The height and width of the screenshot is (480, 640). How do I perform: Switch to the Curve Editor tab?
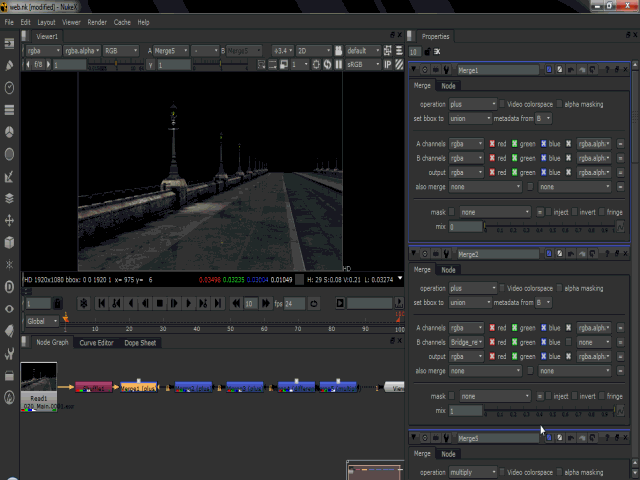pos(97,343)
